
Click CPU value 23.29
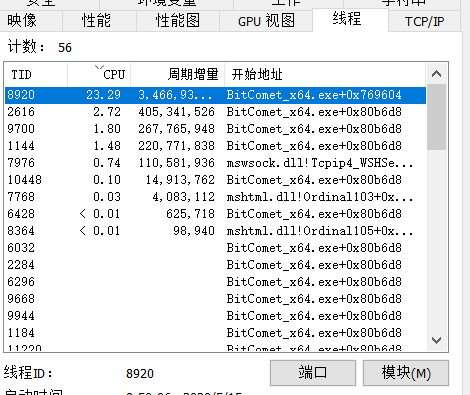coord(104,95)
